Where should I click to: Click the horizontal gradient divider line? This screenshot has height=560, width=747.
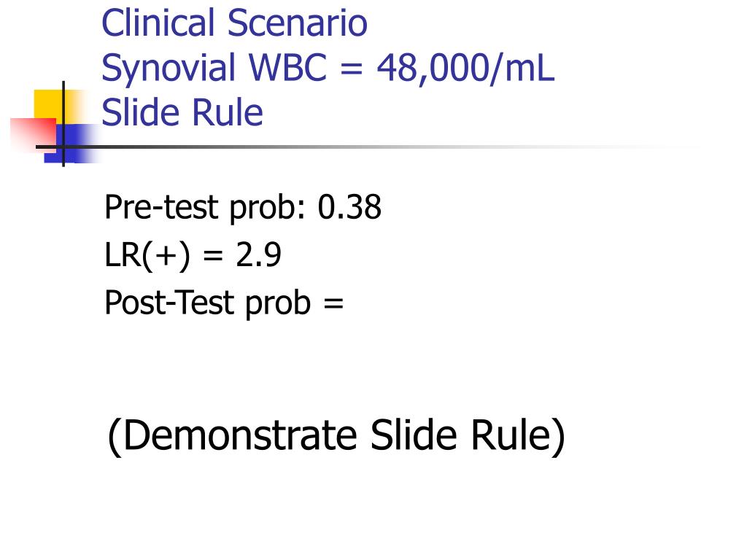(367, 147)
